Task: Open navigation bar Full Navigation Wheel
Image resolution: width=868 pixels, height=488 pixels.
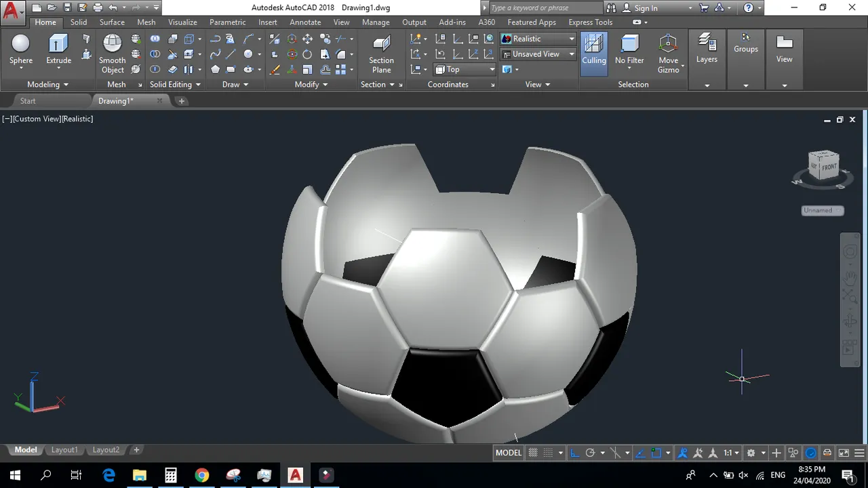Action: tap(850, 253)
